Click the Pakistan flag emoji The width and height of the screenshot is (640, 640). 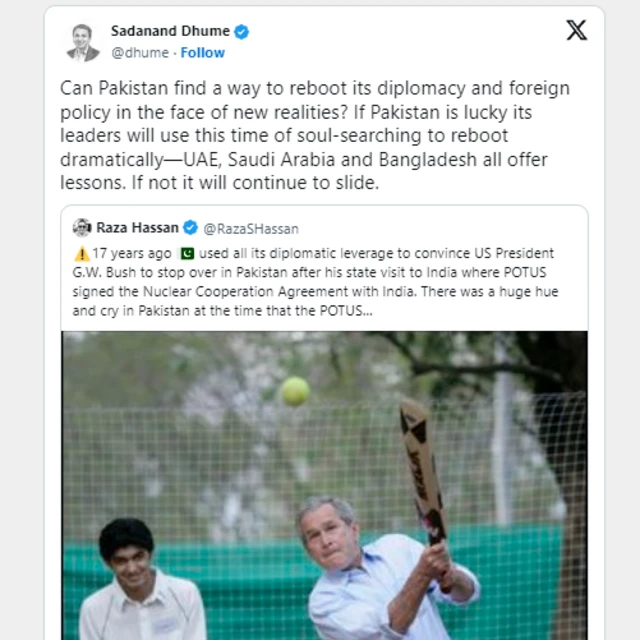pos(187,253)
